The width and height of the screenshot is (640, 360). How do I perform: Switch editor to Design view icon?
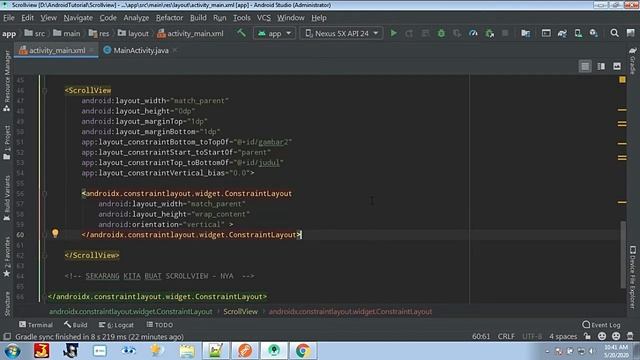[617, 66]
